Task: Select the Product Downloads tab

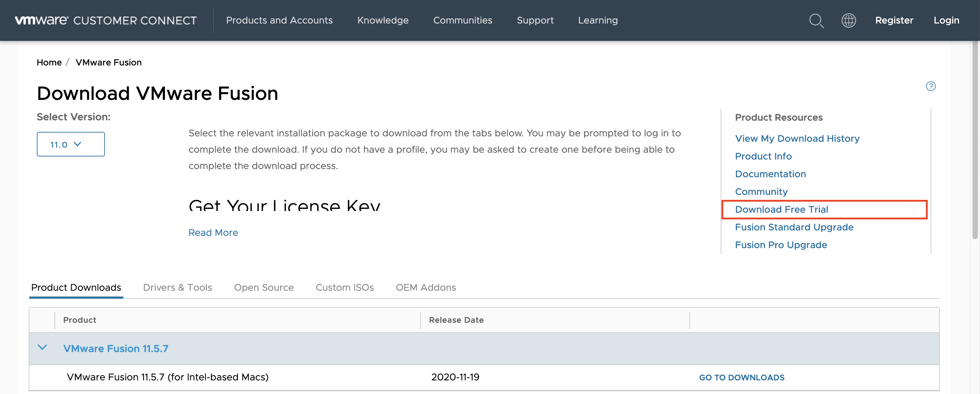Action: [76, 287]
